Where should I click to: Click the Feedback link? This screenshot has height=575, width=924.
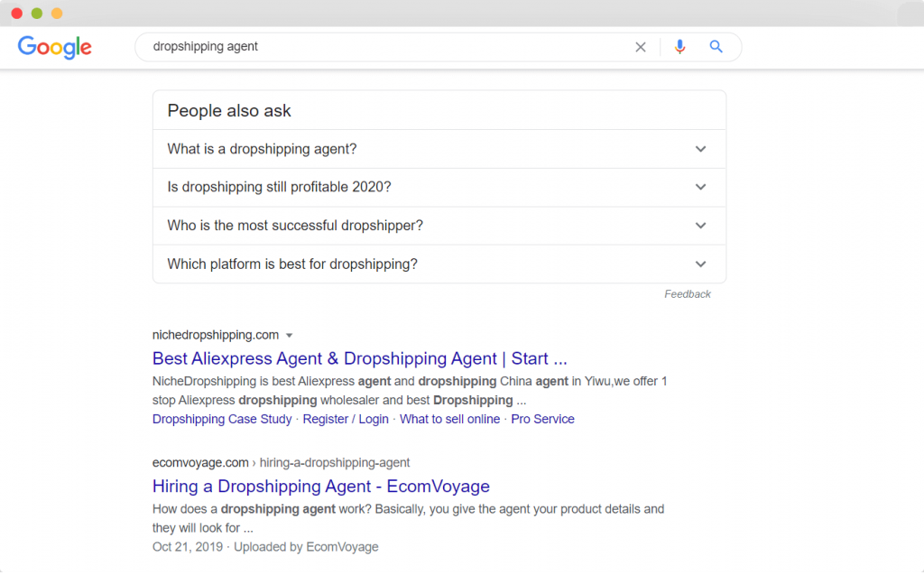[x=687, y=293]
